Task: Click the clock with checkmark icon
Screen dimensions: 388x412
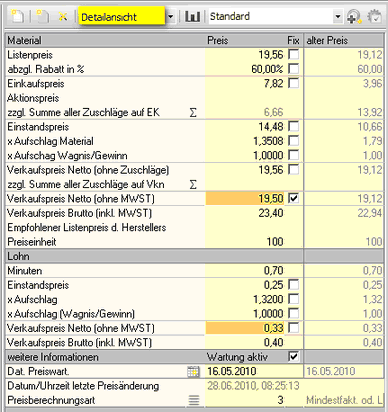Action: (374, 16)
